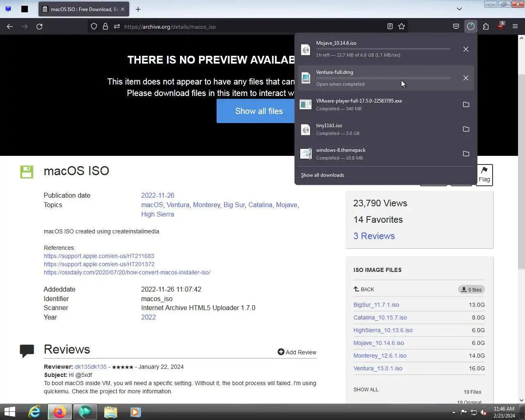Show tiny11b1.iso in containing folder

466,129
